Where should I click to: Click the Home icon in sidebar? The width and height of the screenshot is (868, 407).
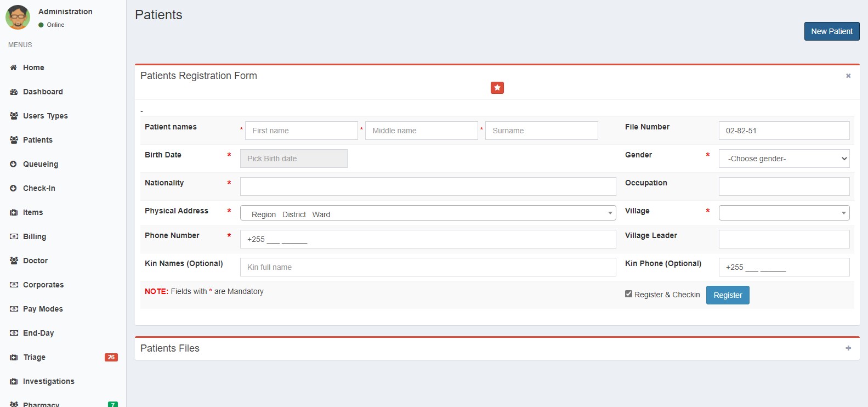click(14, 67)
